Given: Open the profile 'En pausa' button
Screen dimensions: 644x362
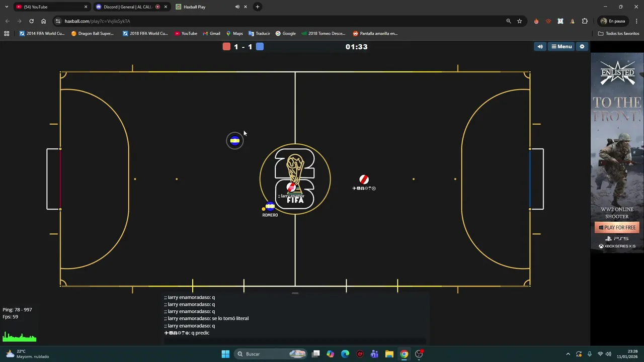Looking at the screenshot, I should point(613,21).
